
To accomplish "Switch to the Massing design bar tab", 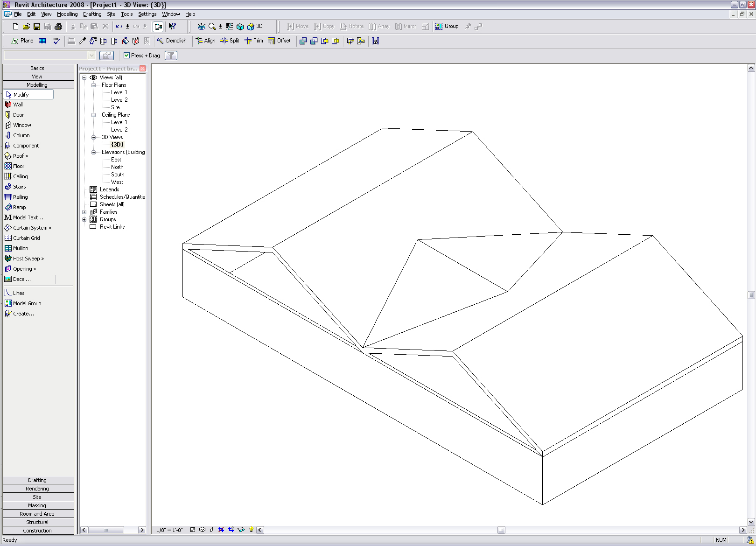I will (37, 505).
